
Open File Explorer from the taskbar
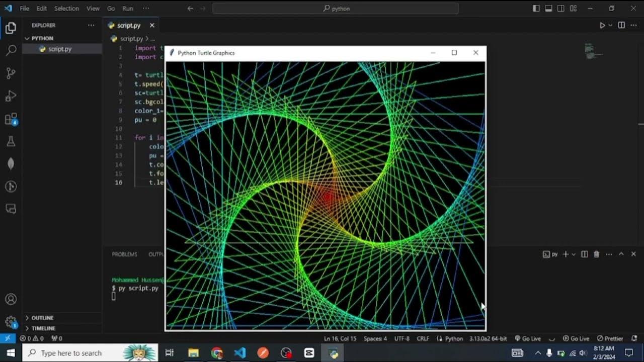(193, 353)
